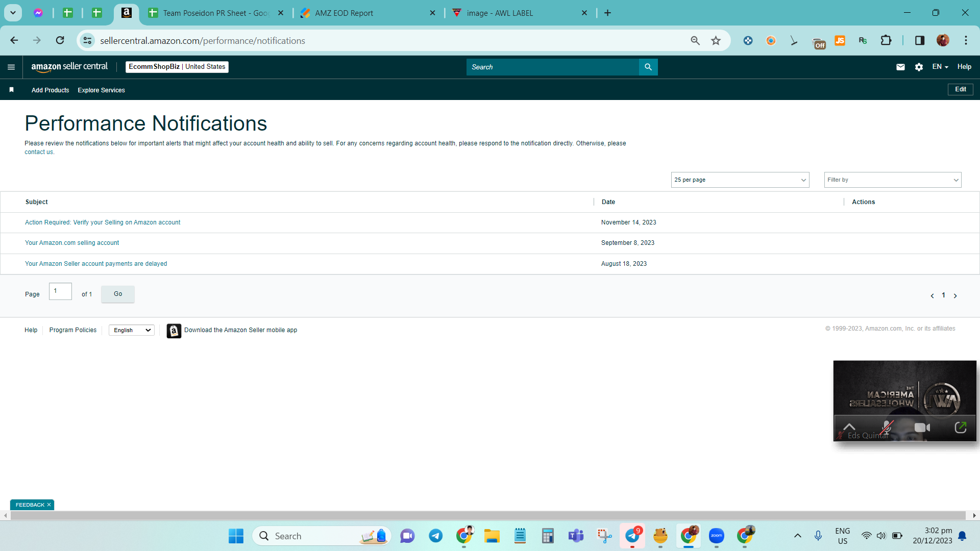
Task: Open the Program Policies footer link
Action: 73,330
